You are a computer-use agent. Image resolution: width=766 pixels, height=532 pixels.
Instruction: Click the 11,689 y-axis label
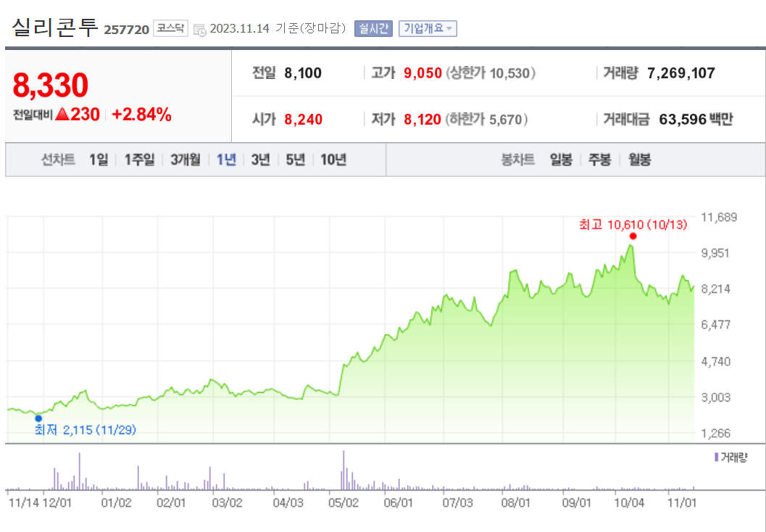coord(719,217)
